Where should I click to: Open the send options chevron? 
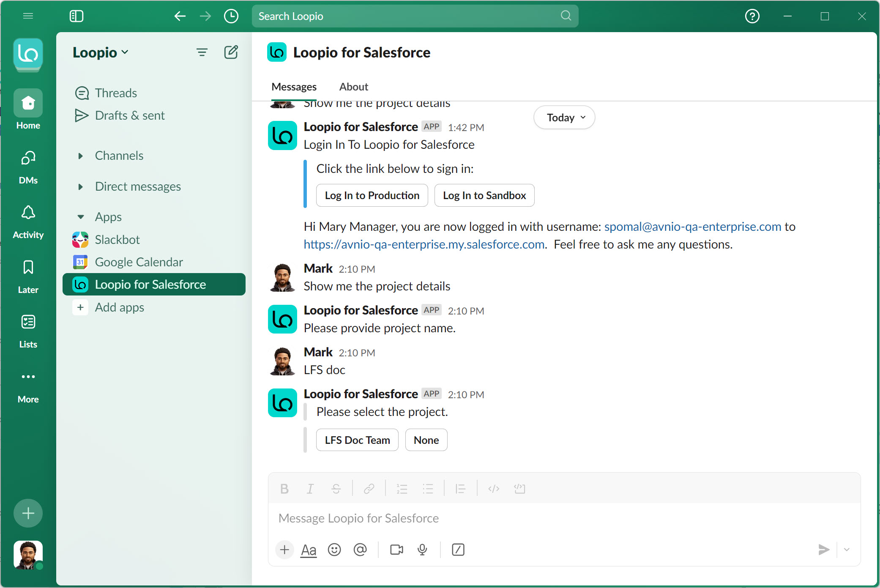[x=847, y=550]
